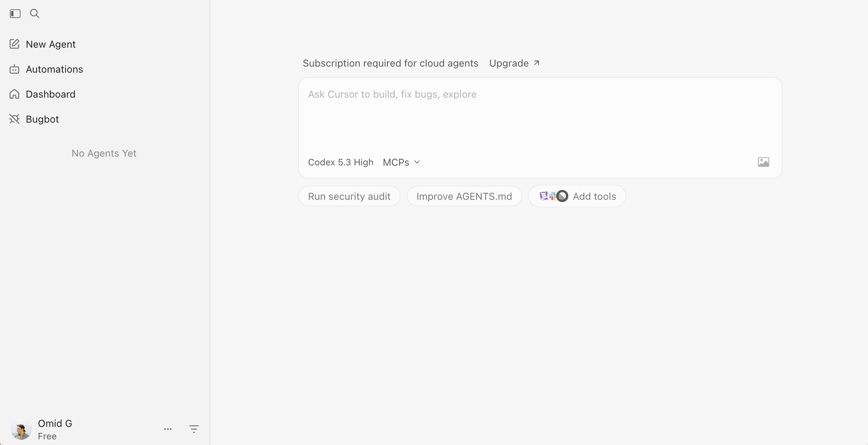Image resolution: width=868 pixels, height=445 pixels.
Task: Open the Codex 5.3 High model selector
Action: click(x=341, y=162)
